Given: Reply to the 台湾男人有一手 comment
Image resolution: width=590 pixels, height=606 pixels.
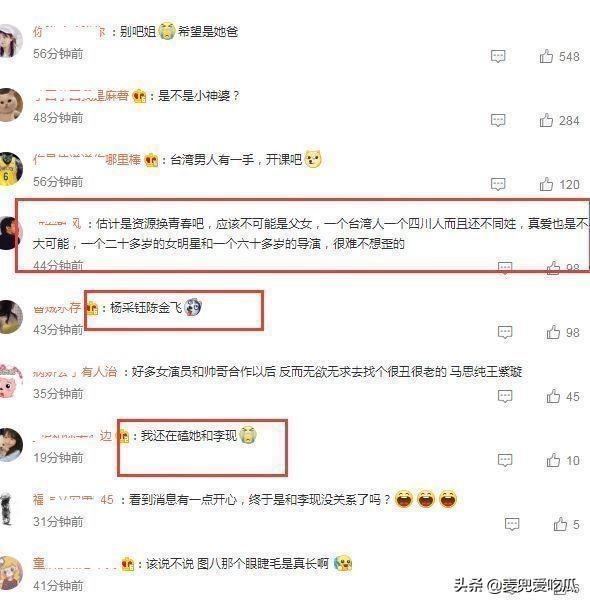Looking at the screenshot, I should [498, 184].
